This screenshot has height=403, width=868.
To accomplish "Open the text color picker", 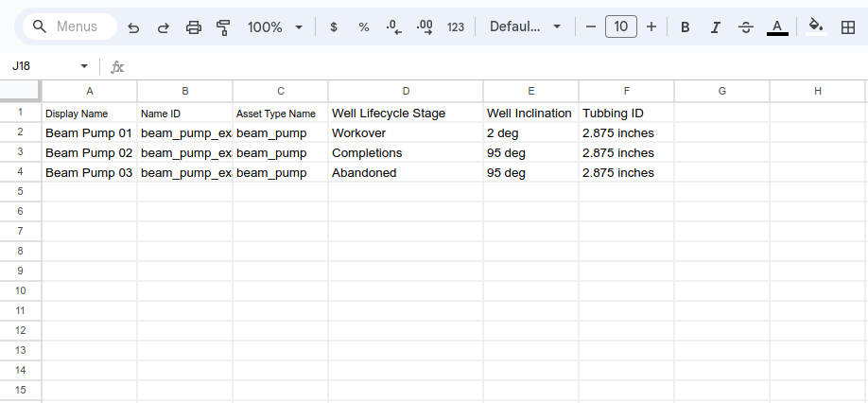I will click(x=777, y=27).
